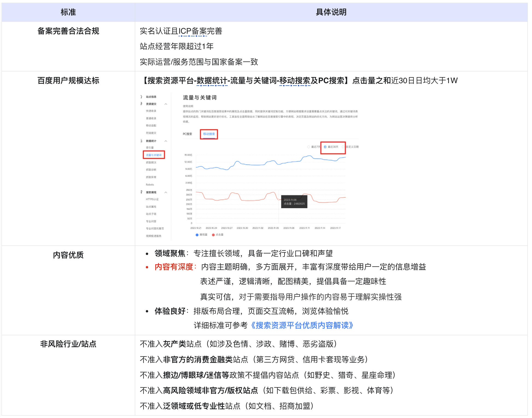Viewport: 532px width, 418px height.
Task: Switch to the PC搜索 tab
Action: 188,134
